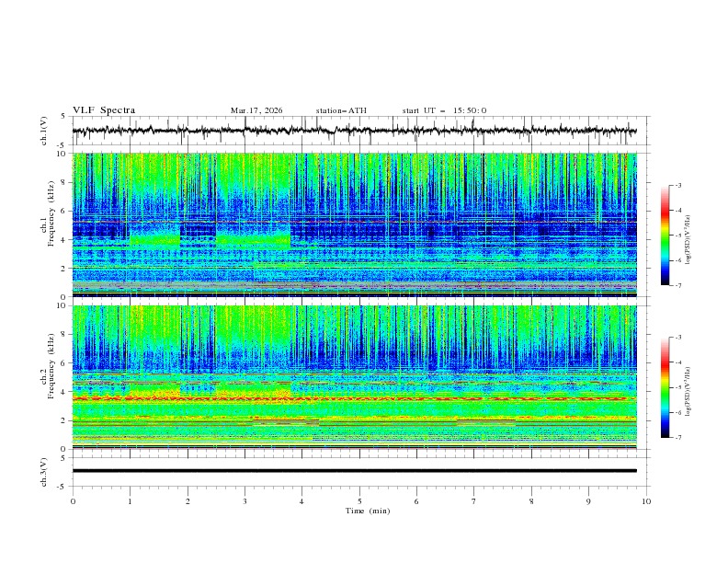Click the ch.1 PSD color scale bar
This screenshot has width=728, height=563.
[665, 236]
